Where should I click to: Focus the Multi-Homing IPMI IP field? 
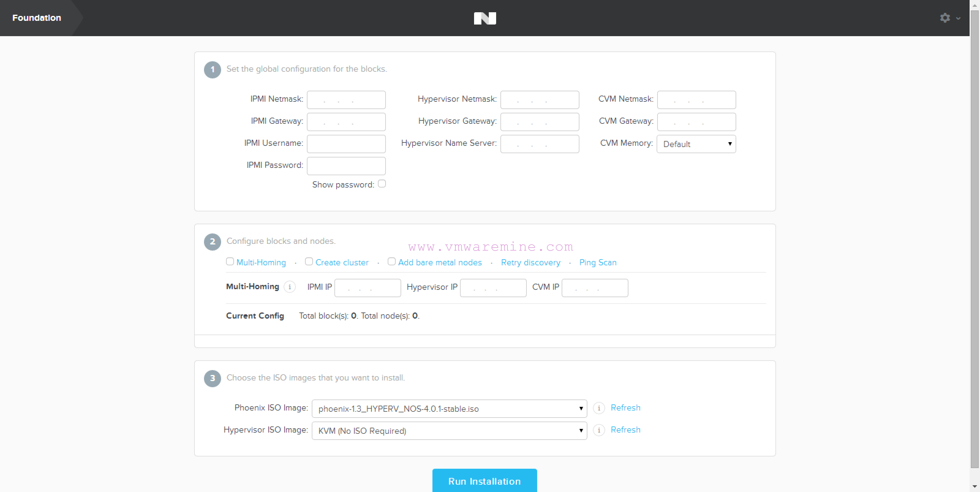367,288
